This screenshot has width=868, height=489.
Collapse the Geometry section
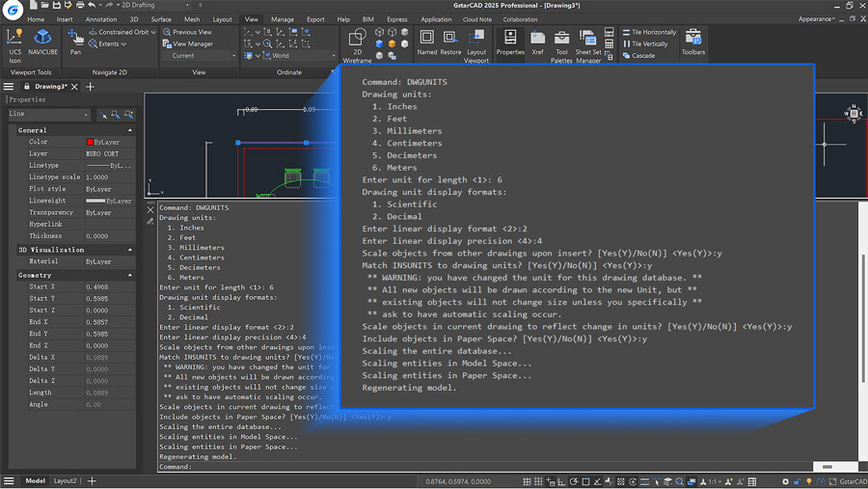tap(130, 275)
